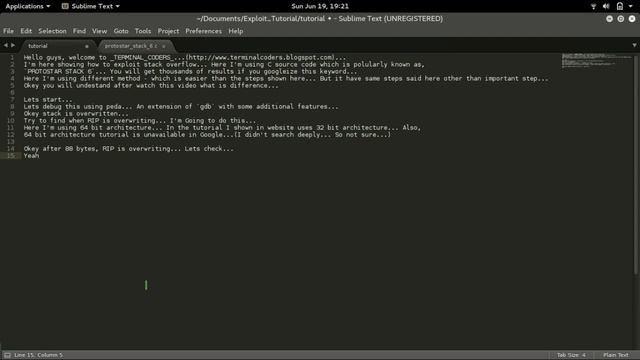Screen dimensions: 640x360
Task: Change the Plain Text syntax selector
Action: (616, 355)
